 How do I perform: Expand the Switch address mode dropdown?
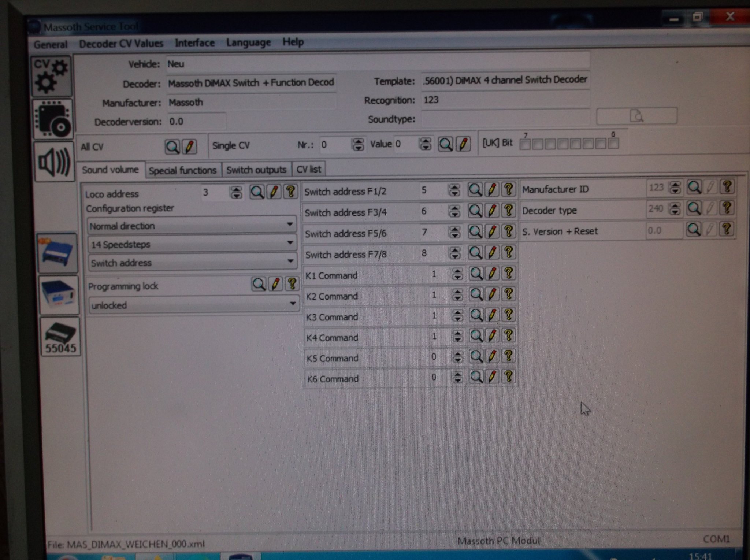(x=290, y=261)
